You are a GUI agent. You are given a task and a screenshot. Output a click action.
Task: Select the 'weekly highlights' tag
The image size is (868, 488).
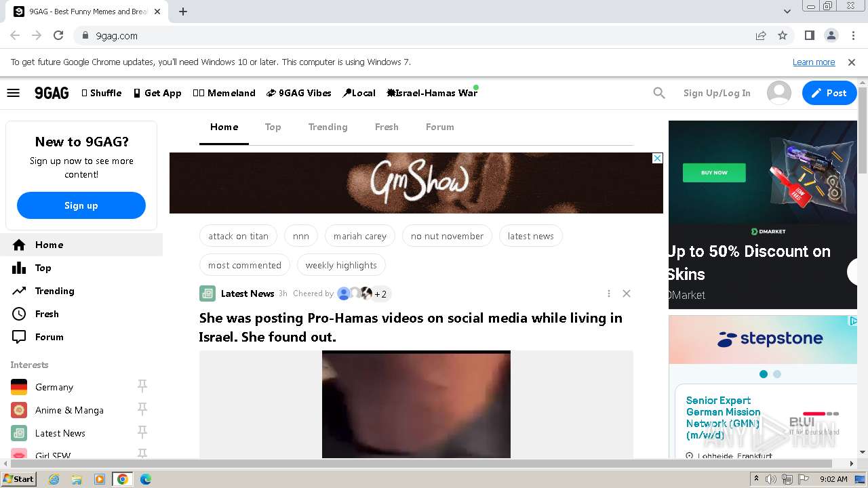tap(341, 265)
